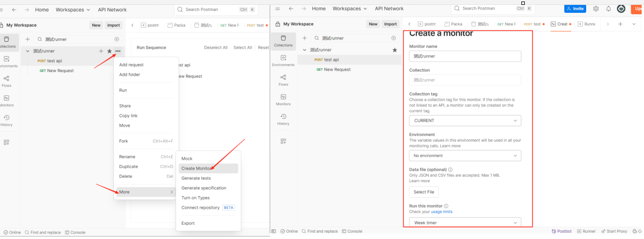Image resolution: width=644 pixels, height=239 pixels.
Task: Open History sidebar in the monitor window
Action: pyautogui.click(x=283, y=119)
